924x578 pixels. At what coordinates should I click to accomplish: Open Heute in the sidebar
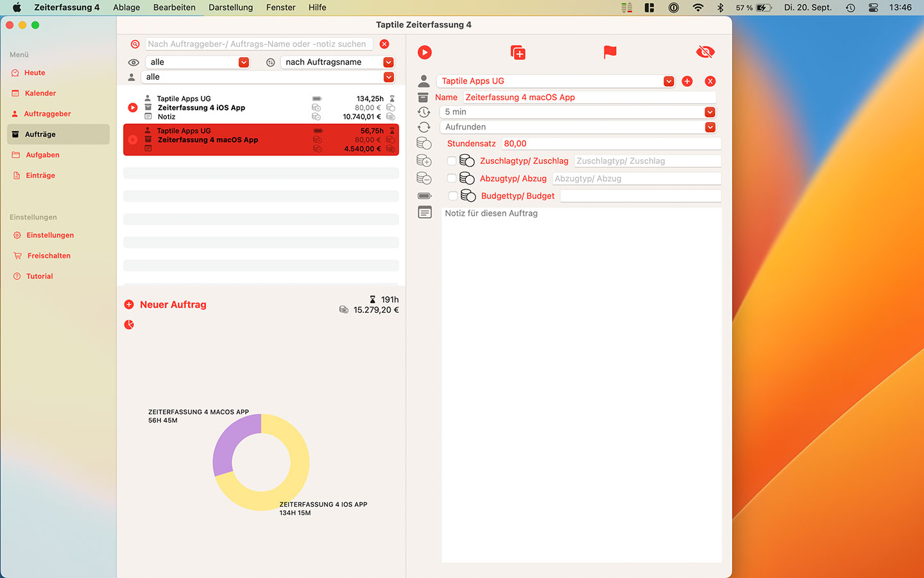35,73
